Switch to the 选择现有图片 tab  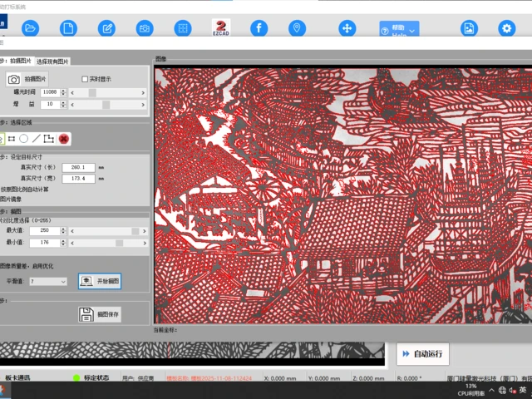(52, 62)
